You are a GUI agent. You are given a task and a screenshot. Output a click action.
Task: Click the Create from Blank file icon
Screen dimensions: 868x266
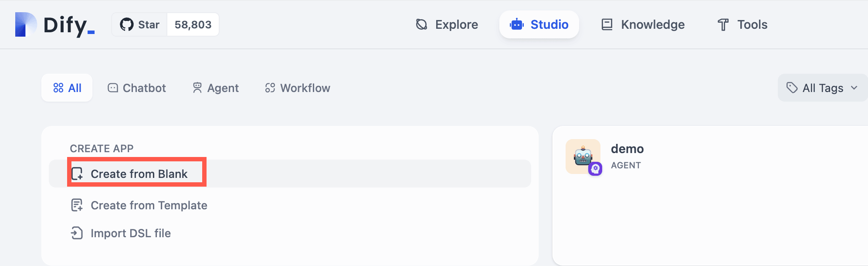78,173
